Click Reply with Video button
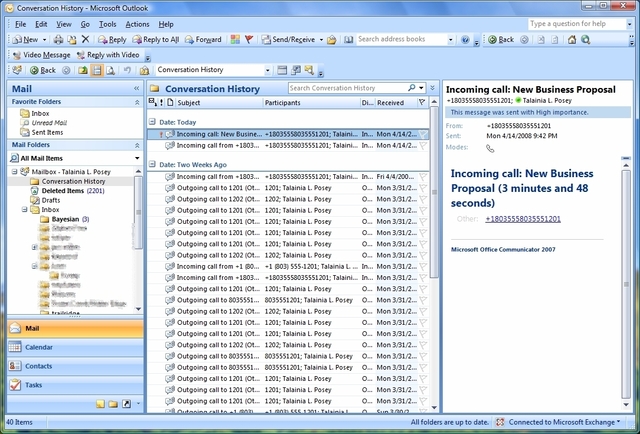 pos(108,55)
